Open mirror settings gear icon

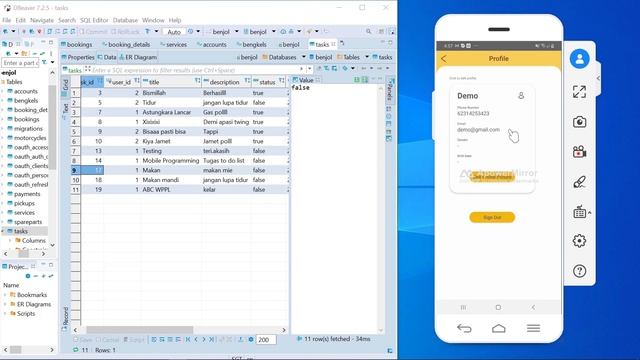(x=579, y=241)
